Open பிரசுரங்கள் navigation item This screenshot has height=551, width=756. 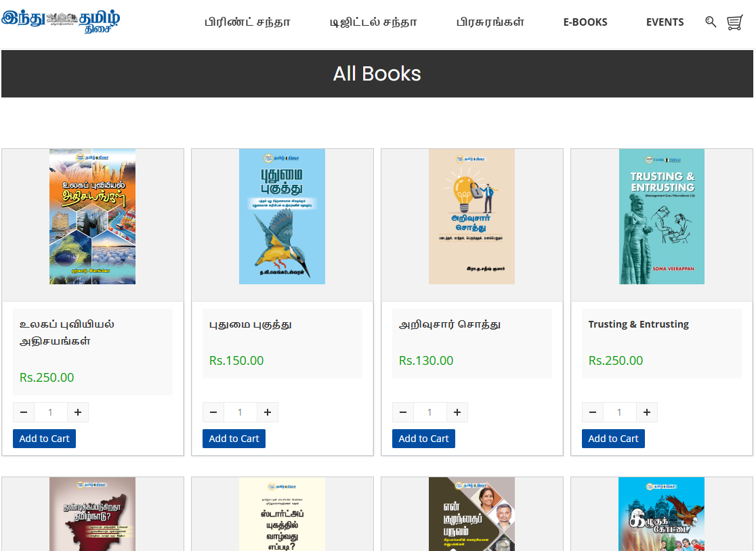point(490,22)
